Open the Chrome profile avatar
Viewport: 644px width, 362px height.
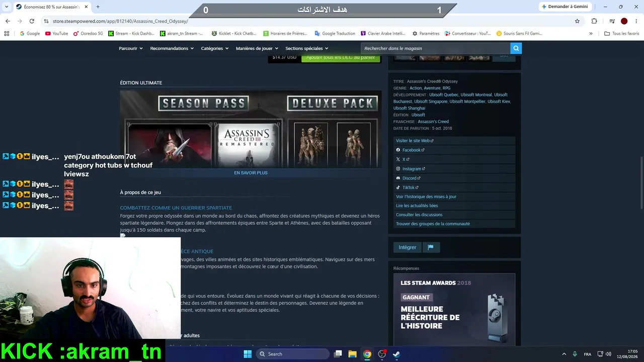tap(624, 21)
